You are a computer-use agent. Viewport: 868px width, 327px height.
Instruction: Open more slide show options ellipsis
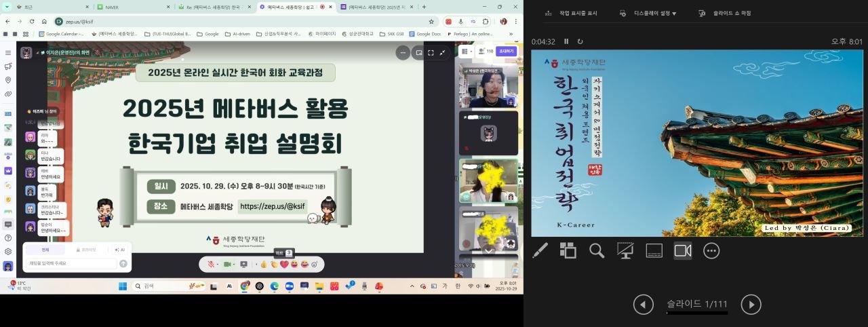pyautogui.click(x=711, y=251)
